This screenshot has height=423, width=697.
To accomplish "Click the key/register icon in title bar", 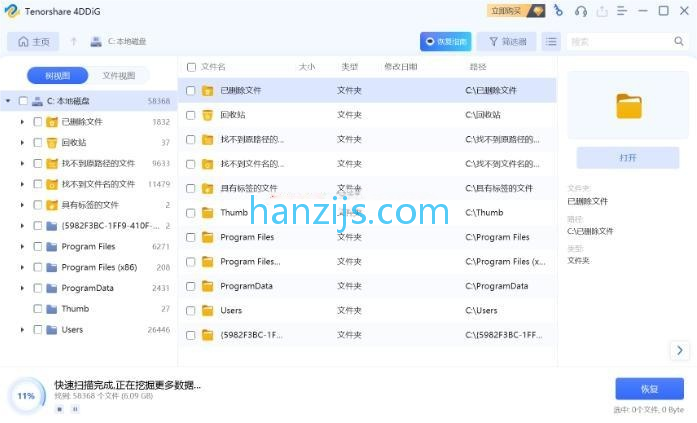I will [558, 11].
